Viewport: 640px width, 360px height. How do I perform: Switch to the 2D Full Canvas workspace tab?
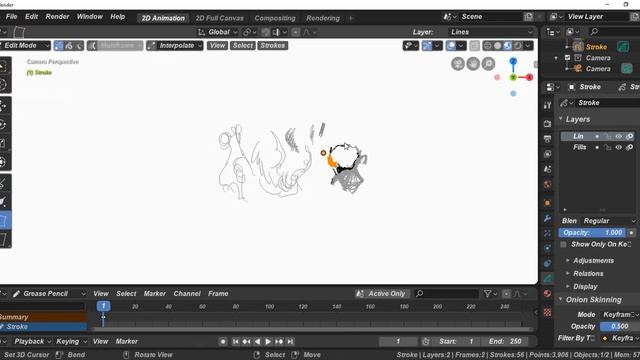[x=219, y=18]
